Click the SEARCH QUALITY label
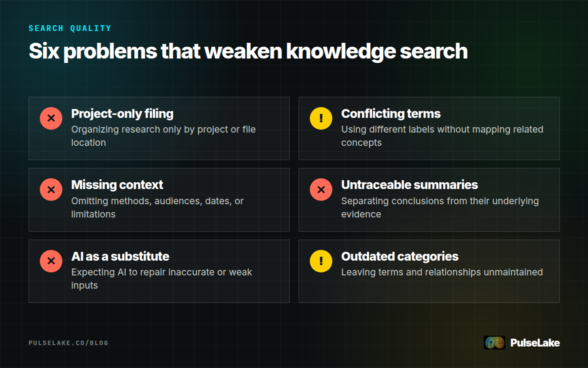Viewport: 588px width, 368px height. [70, 28]
